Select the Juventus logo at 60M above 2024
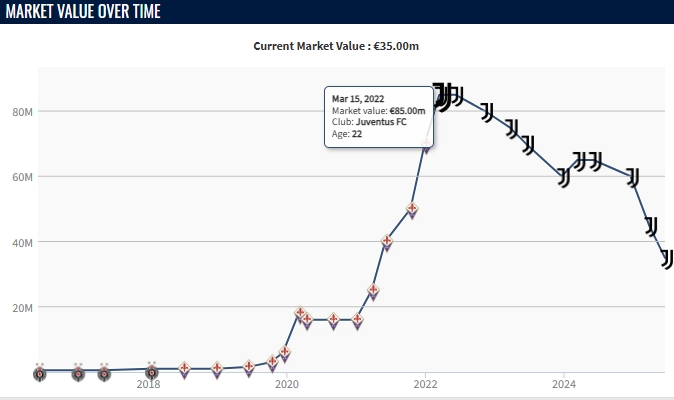 coord(564,178)
